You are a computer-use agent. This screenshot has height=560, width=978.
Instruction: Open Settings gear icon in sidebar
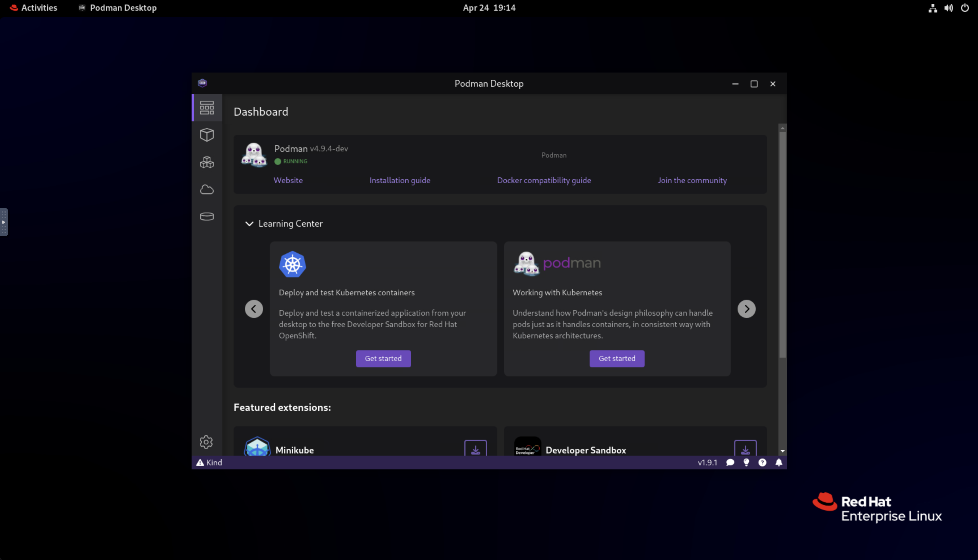coord(206,442)
